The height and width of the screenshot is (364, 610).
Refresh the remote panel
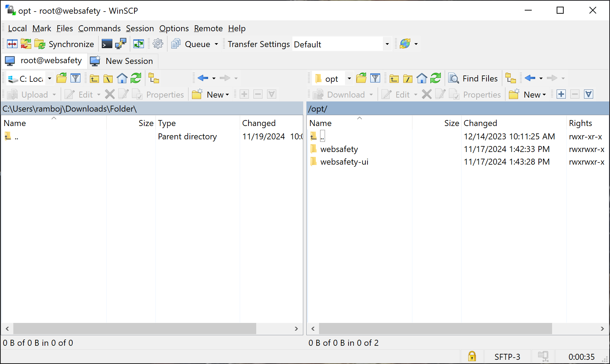point(436,78)
